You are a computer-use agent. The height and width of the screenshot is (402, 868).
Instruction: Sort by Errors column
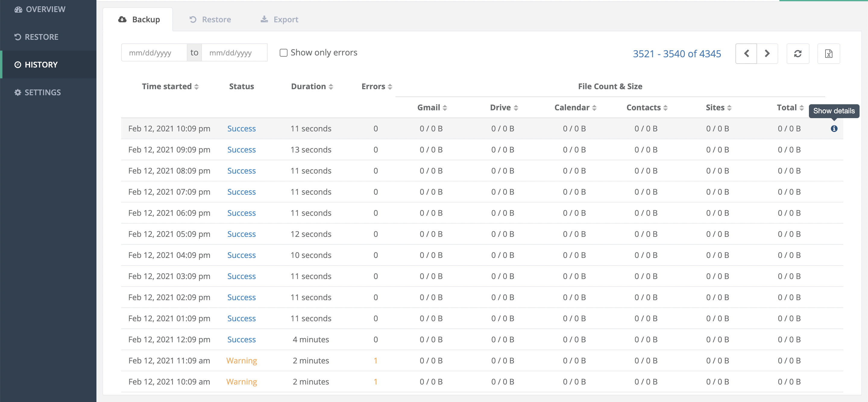[x=377, y=86]
